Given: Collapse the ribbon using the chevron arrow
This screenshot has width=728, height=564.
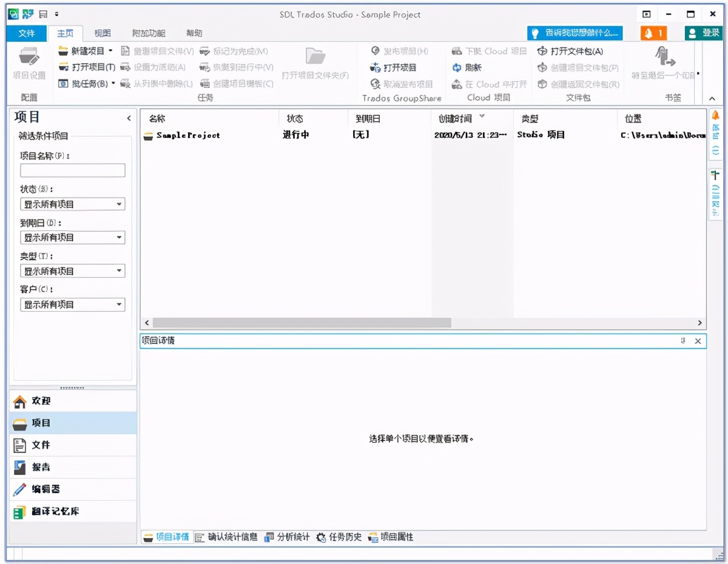Looking at the screenshot, I should pos(711,97).
